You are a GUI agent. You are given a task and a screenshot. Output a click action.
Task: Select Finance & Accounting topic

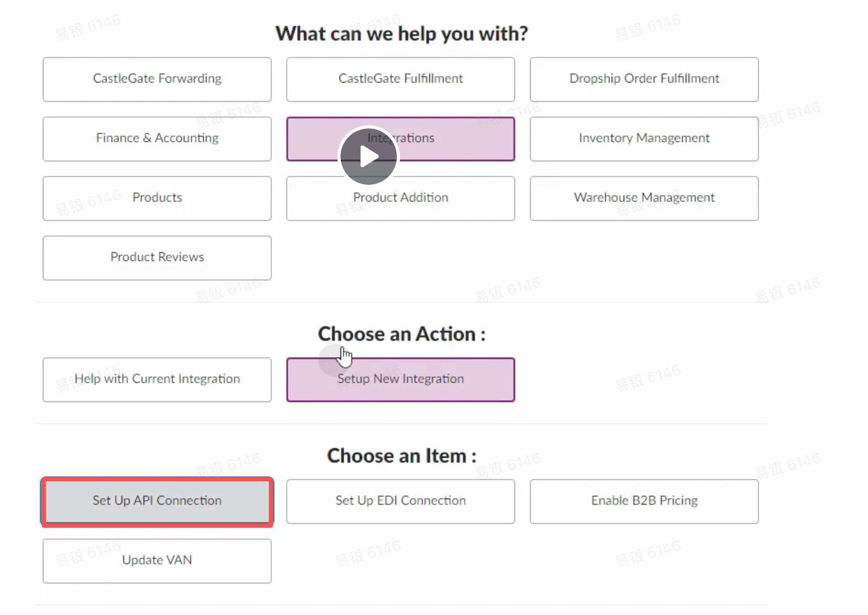pyautogui.click(x=157, y=139)
